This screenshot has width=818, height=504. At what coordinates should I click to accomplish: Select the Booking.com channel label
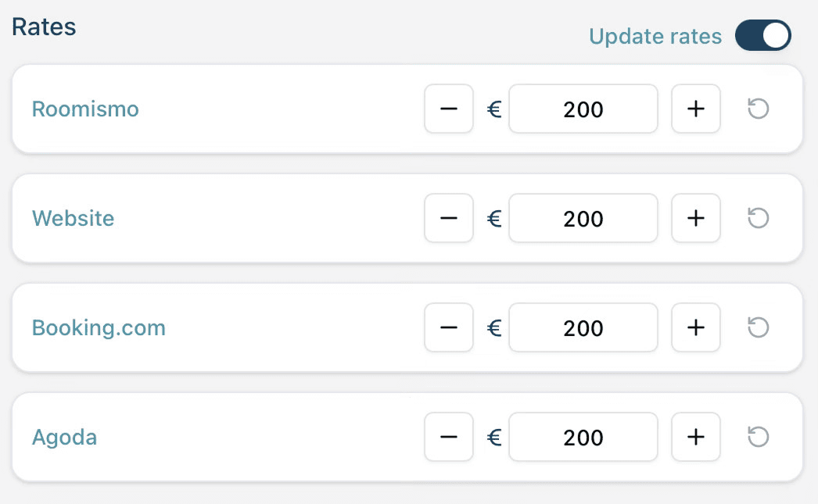(x=99, y=327)
